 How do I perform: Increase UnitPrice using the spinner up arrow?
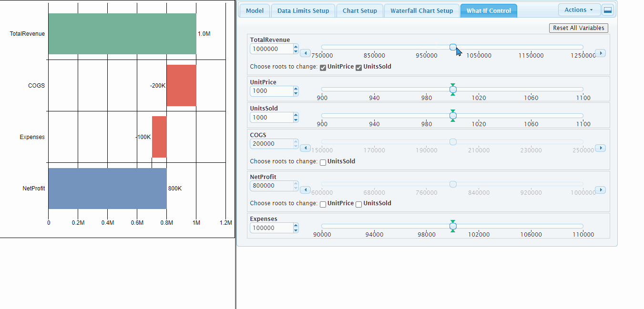[296, 89]
